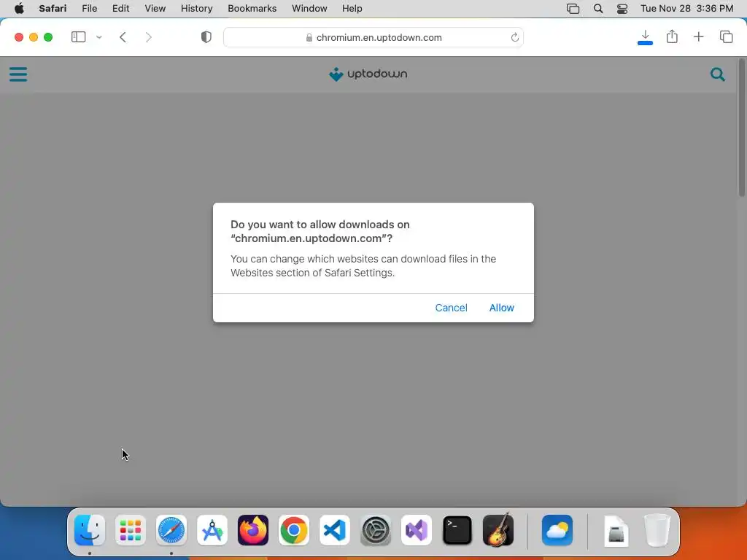The image size is (747, 560).
Task: Show the tab overview
Action: coord(726,36)
